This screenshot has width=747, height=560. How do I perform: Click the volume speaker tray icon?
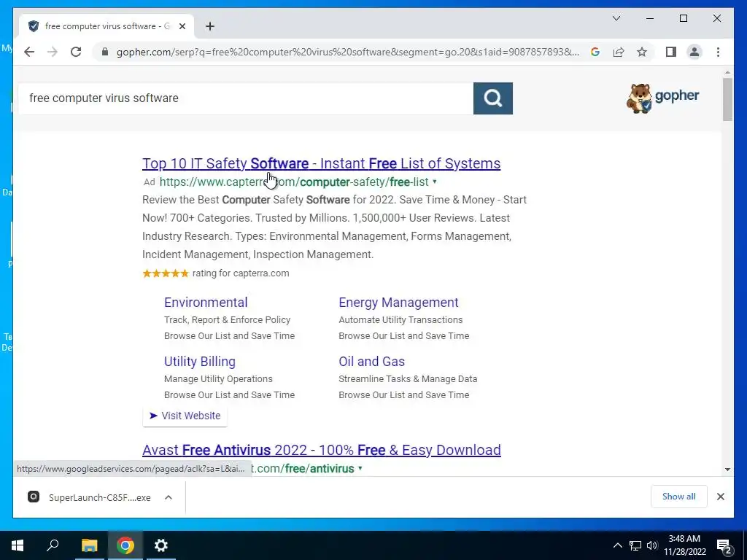[x=652, y=545]
